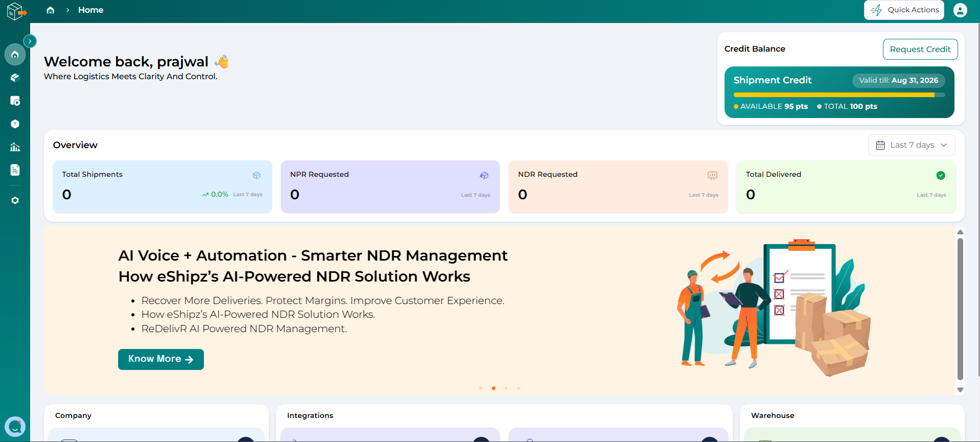Click the breadcrumb home icon
The image size is (980, 442).
pyautogui.click(x=50, y=10)
